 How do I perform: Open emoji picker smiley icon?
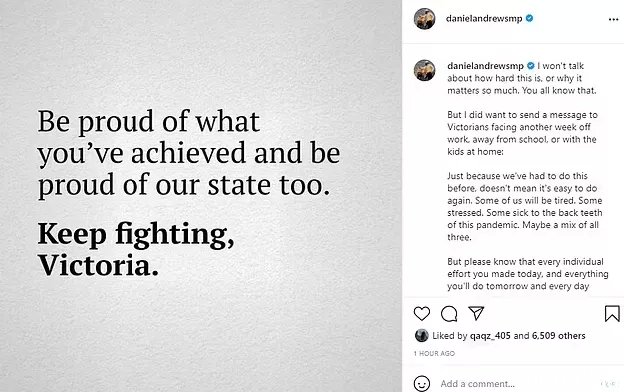click(x=422, y=384)
